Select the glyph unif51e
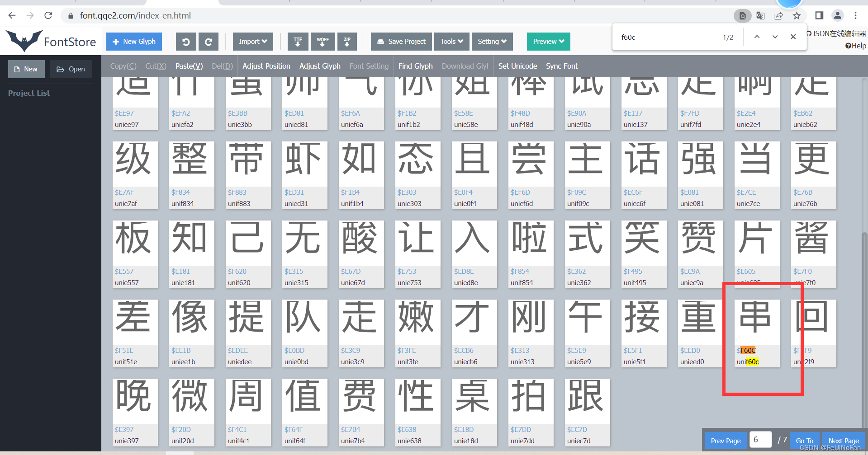Screen dimensions: 868x455 point(135,333)
